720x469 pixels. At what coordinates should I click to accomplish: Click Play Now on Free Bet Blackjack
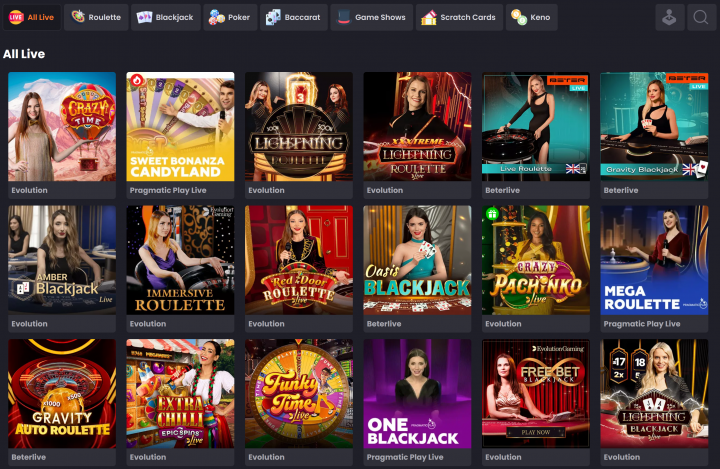(x=535, y=432)
